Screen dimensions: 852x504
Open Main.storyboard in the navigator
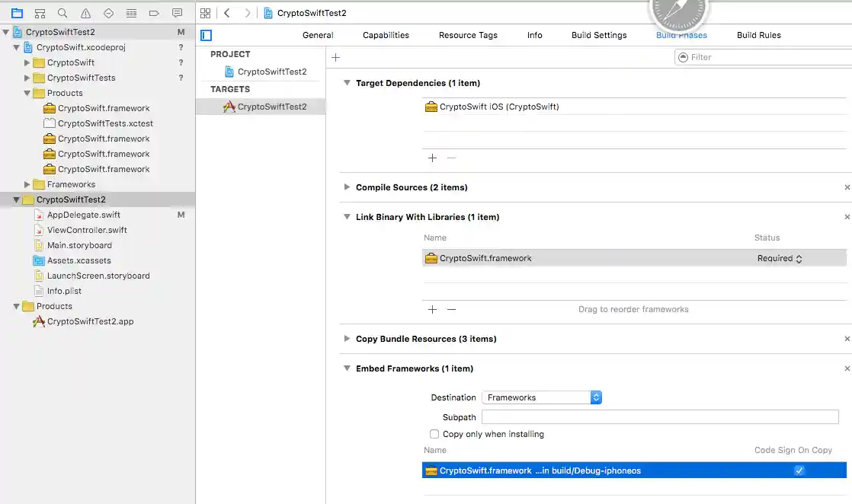(x=79, y=245)
